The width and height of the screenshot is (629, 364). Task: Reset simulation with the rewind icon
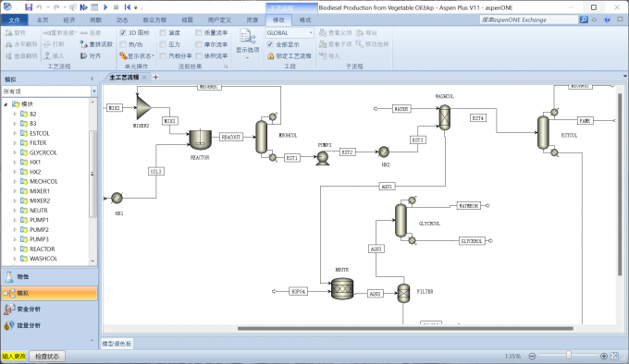click(127, 7)
